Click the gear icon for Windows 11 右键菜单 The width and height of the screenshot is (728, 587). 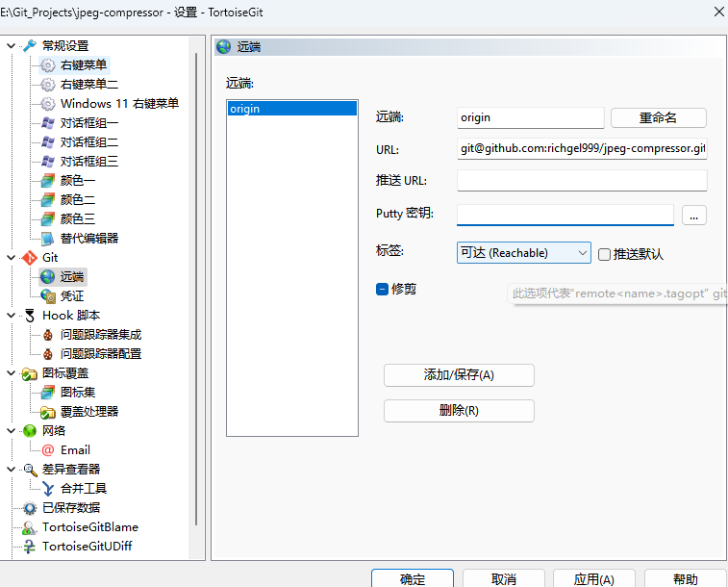click(48, 104)
